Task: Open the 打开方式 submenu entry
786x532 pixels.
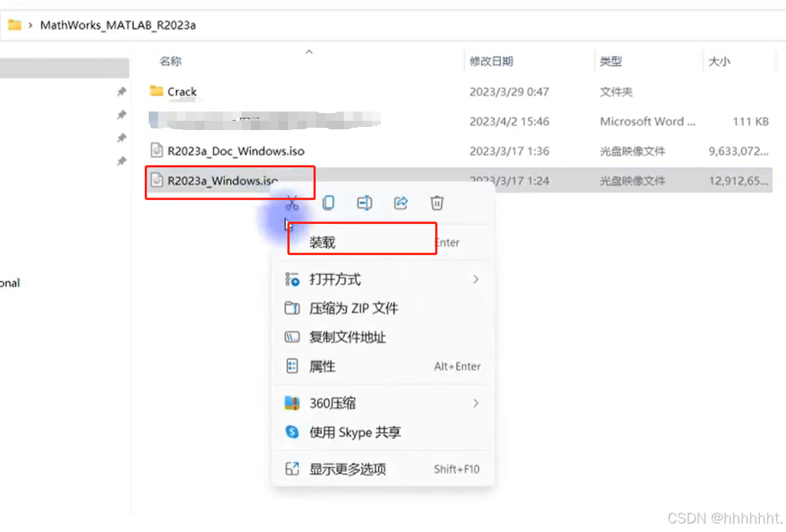Action: pos(383,280)
